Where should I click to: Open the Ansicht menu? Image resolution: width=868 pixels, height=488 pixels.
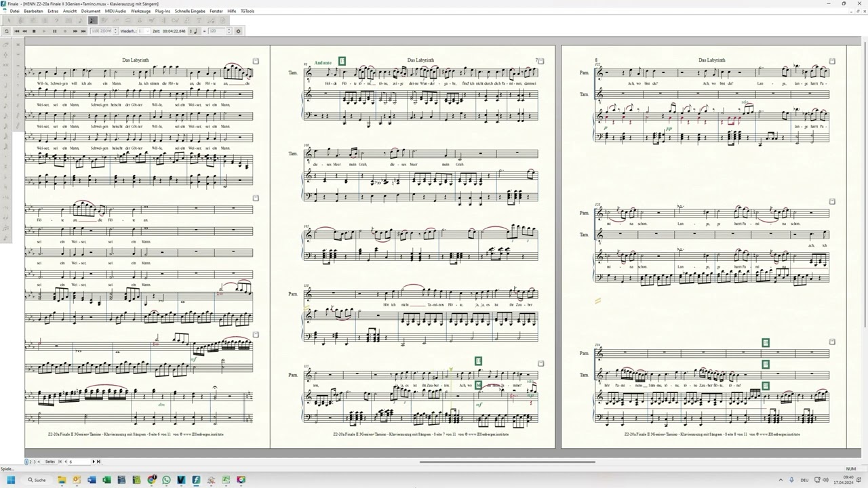pyautogui.click(x=70, y=12)
